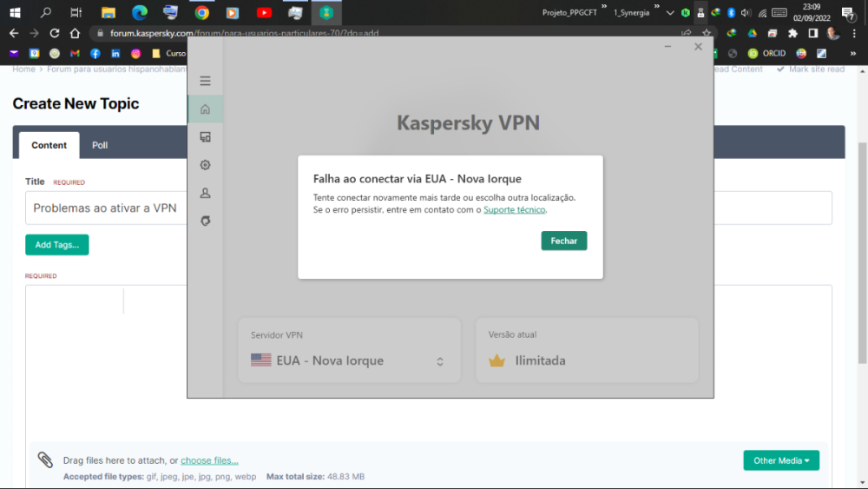Screen dimensions: 868x489
Task: Open the devices section in VPN sidebar
Action: coord(206,136)
